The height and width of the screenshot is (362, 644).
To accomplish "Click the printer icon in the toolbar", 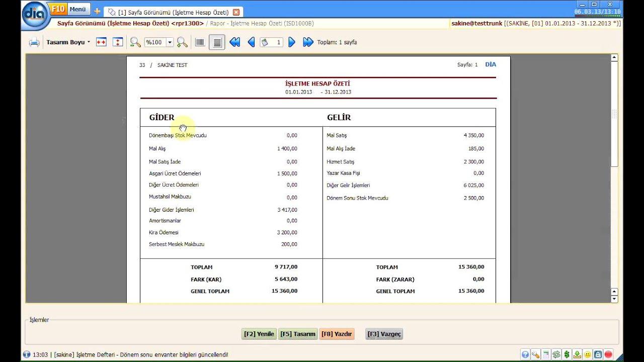I will tap(34, 42).
